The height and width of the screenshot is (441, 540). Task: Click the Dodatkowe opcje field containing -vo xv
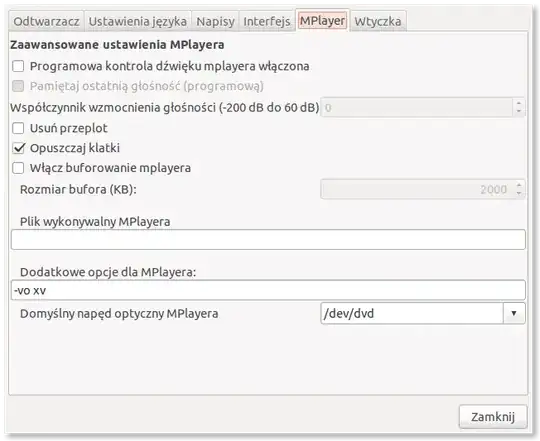coord(268,290)
